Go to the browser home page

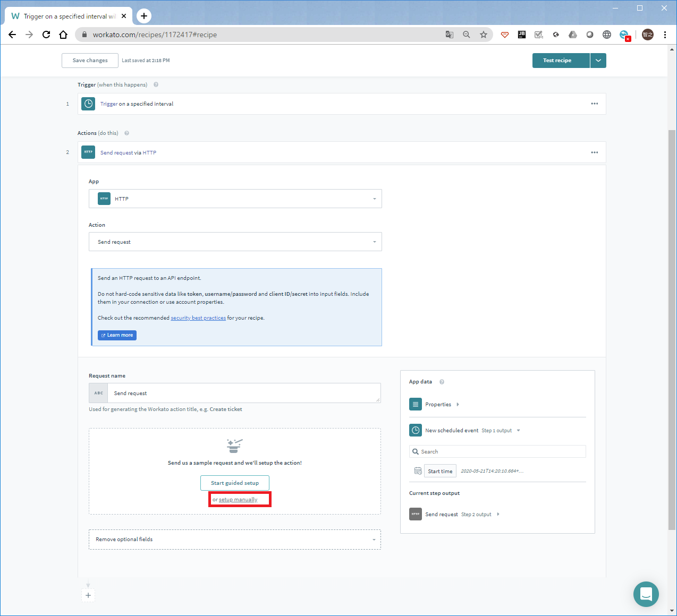63,35
